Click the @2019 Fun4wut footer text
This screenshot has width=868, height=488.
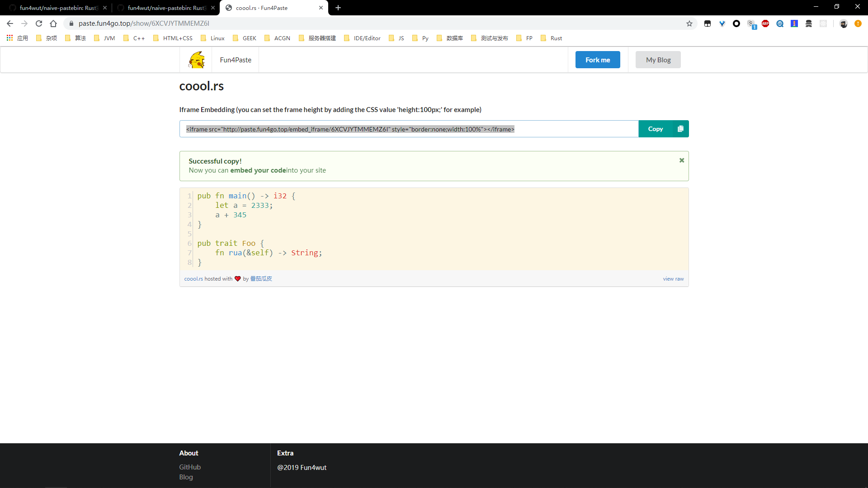pyautogui.click(x=302, y=468)
